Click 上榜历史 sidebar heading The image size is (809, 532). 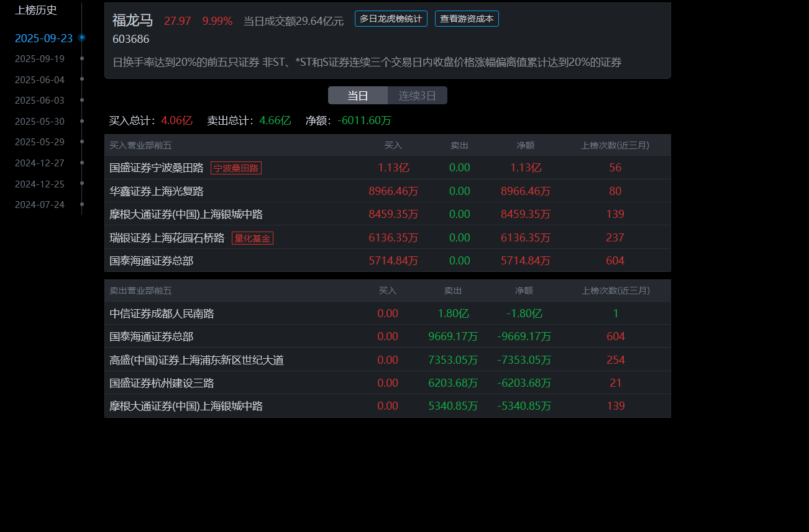36,10
